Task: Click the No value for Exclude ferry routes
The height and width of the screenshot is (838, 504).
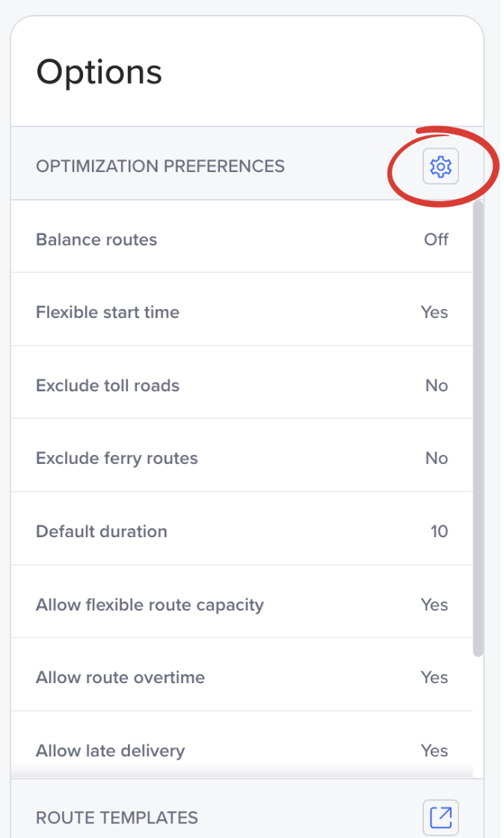Action: coord(437,458)
